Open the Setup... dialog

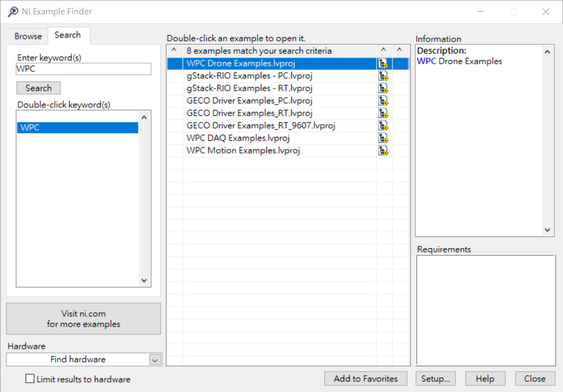435,379
